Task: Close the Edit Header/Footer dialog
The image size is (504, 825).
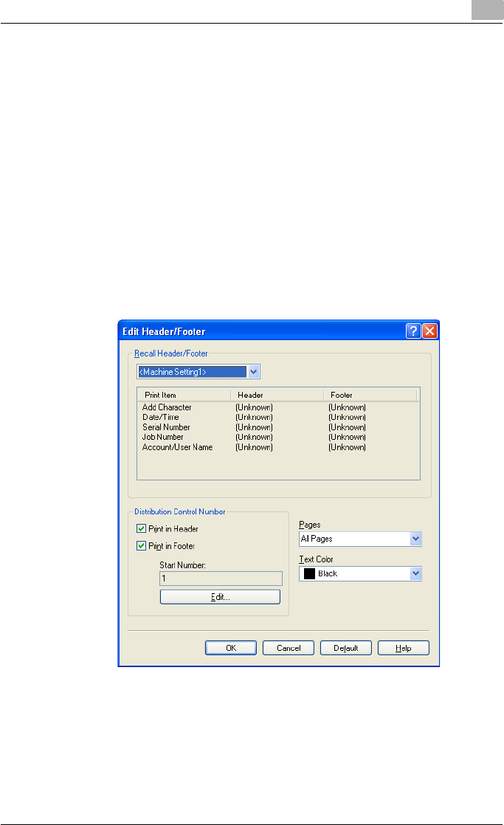Action: pyautogui.click(x=429, y=331)
